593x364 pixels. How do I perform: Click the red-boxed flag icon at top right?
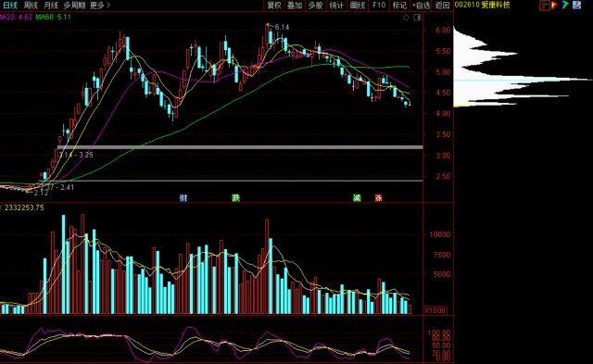(545, 6)
